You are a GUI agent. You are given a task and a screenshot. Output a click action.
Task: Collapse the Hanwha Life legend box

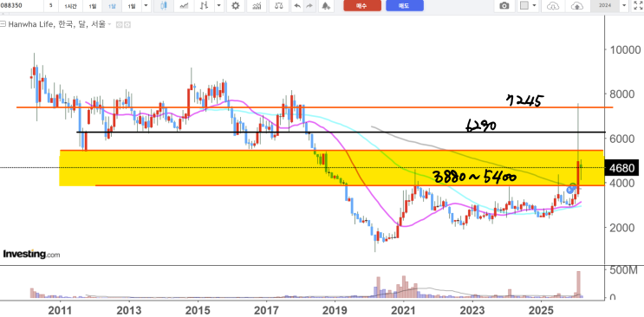[3, 24]
